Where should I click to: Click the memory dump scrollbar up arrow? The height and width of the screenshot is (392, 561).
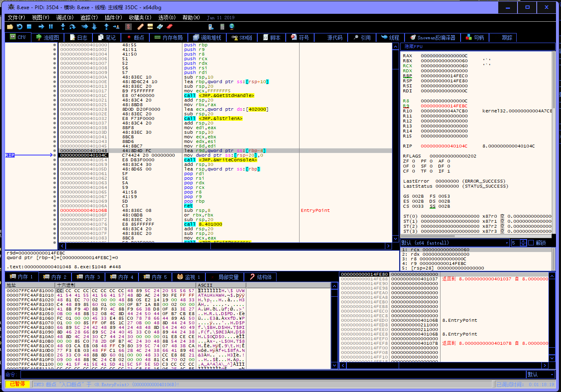coord(334,286)
